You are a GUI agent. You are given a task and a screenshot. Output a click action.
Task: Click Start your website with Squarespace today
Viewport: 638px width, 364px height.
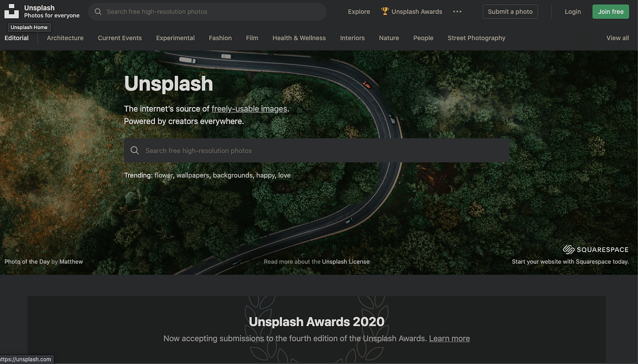(570, 261)
